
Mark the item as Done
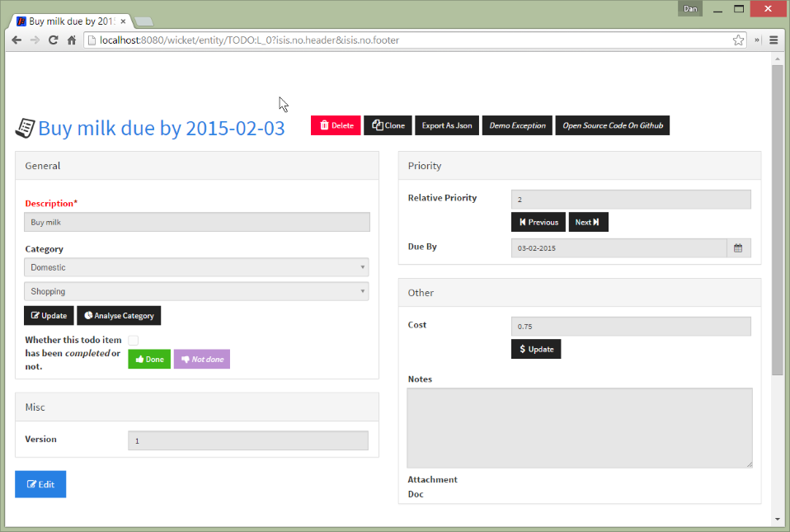pyautogui.click(x=149, y=360)
